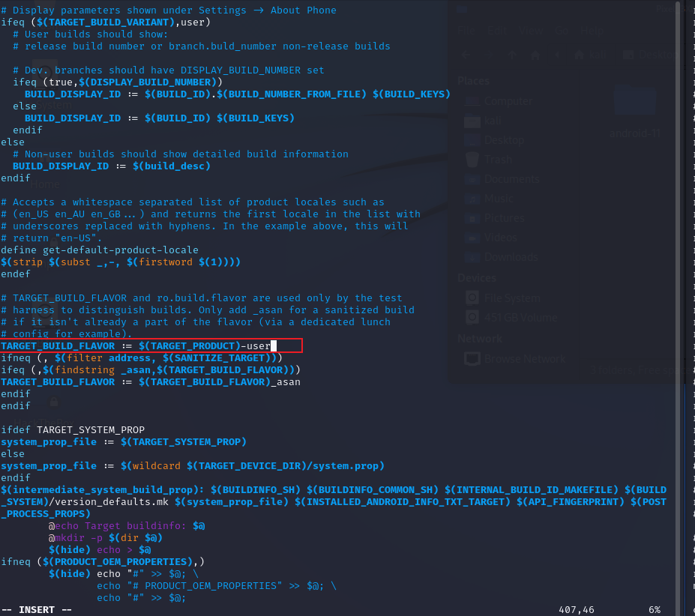Place cursor on highlighted TARGET_BUILD_FLAVOR line
This screenshot has width=695, height=616.
click(x=150, y=345)
